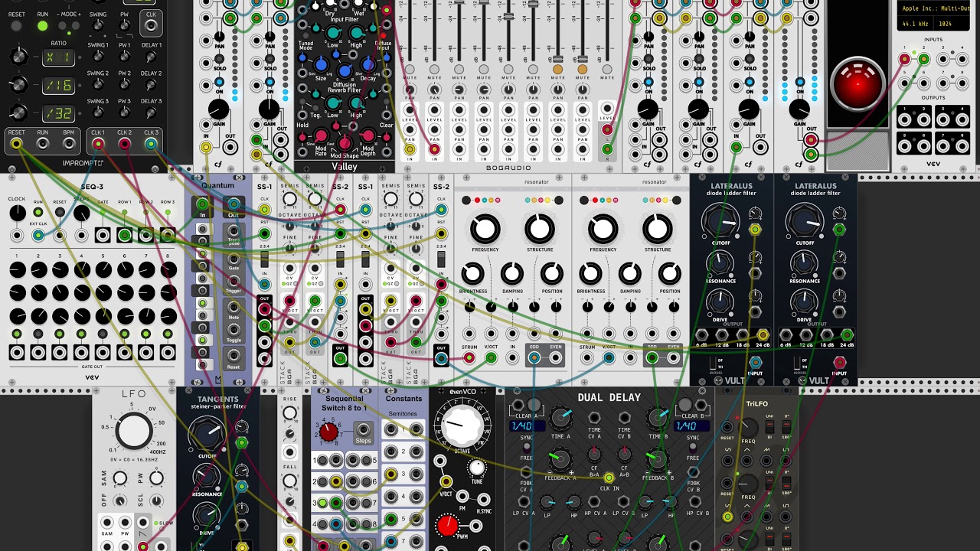Click the ROW 1 output jack on SEQ-3
This screenshot has height=551, width=980.
pos(124,235)
